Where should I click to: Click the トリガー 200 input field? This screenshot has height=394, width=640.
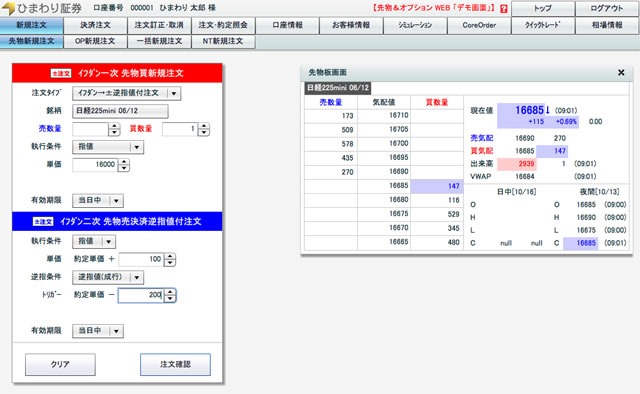click(141, 295)
